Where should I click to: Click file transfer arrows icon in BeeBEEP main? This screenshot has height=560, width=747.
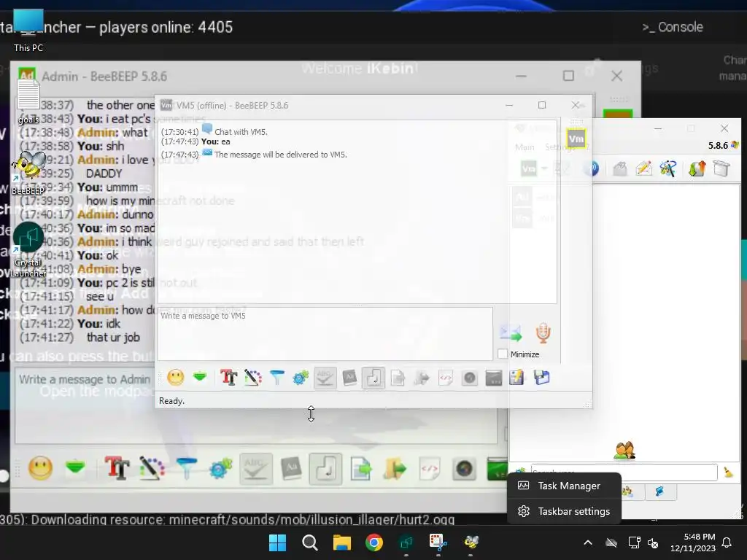pyautogui.click(x=697, y=168)
